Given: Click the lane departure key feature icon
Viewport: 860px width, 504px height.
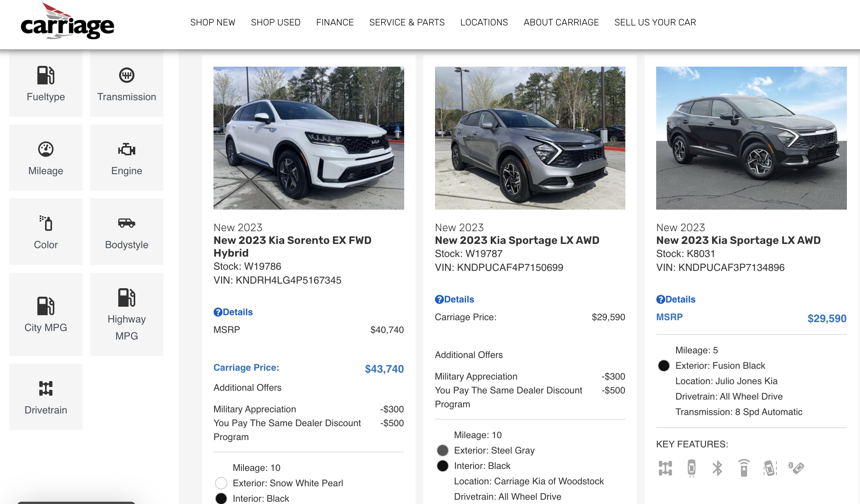Looking at the screenshot, I should pos(770,468).
